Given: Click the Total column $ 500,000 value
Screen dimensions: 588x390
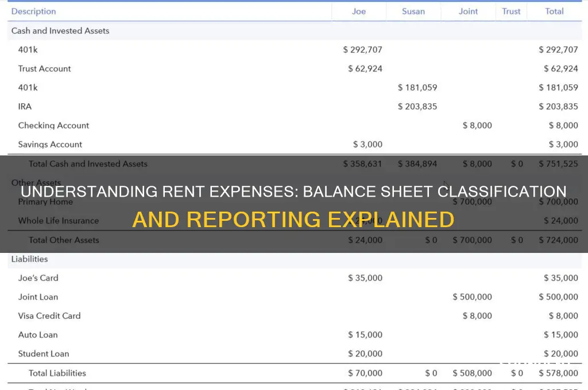Looking at the screenshot, I should click(x=558, y=297).
